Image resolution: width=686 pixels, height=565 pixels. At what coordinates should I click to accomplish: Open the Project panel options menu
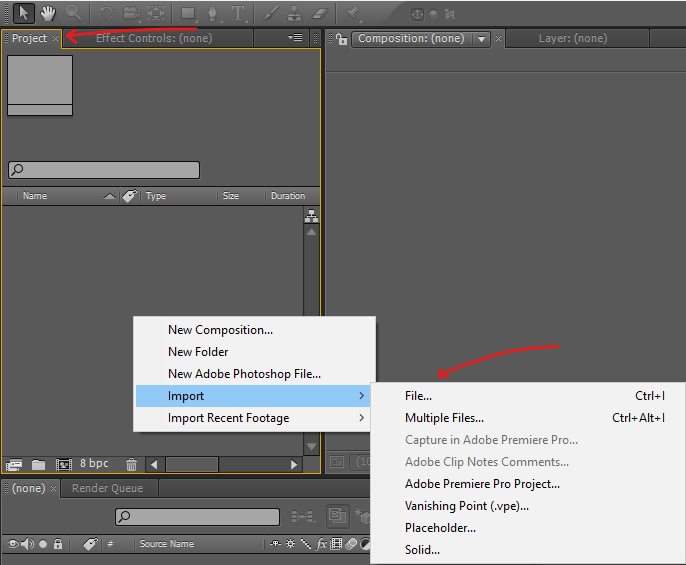(295, 38)
